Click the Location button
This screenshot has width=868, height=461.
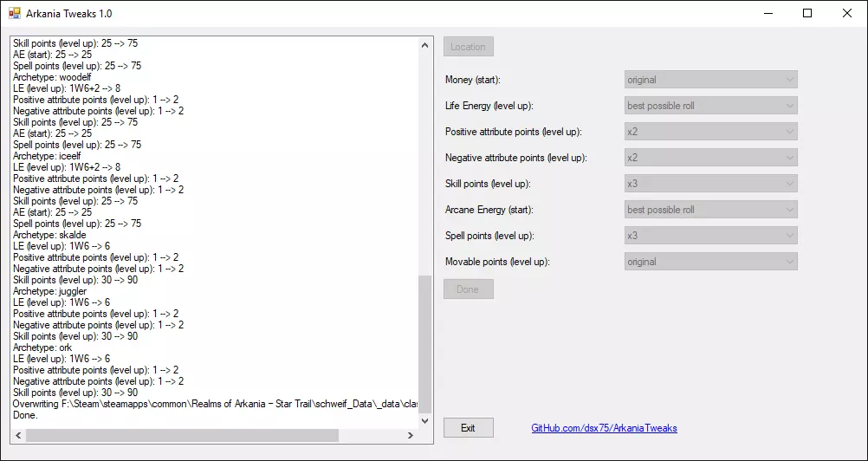(469, 47)
